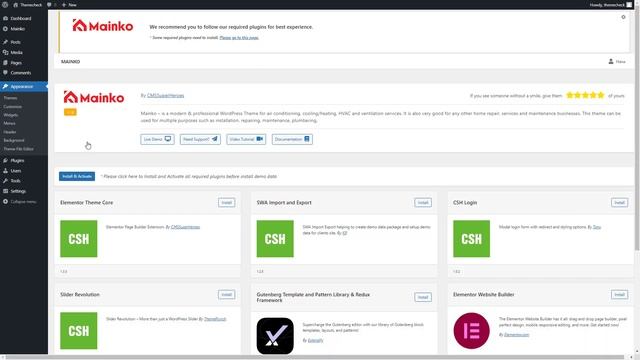Visit site via the Themecheck home link
The height and width of the screenshot is (360, 640).
tap(27, 4)
